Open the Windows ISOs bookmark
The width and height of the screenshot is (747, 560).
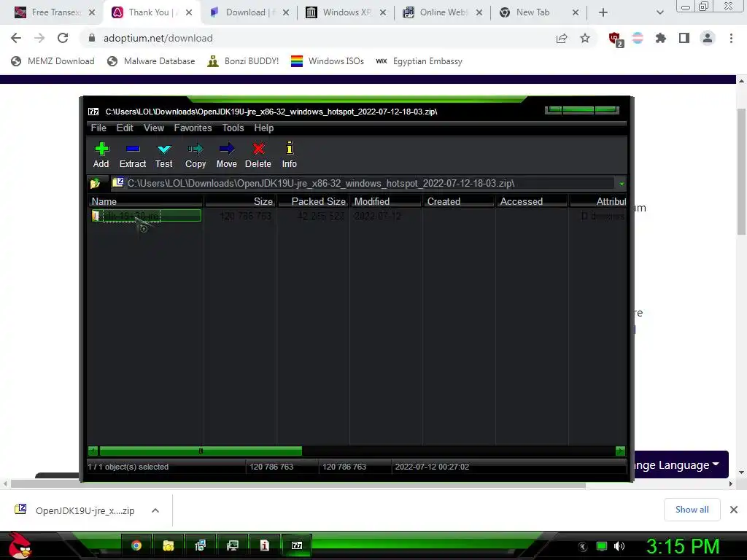[x=328, y=61]
